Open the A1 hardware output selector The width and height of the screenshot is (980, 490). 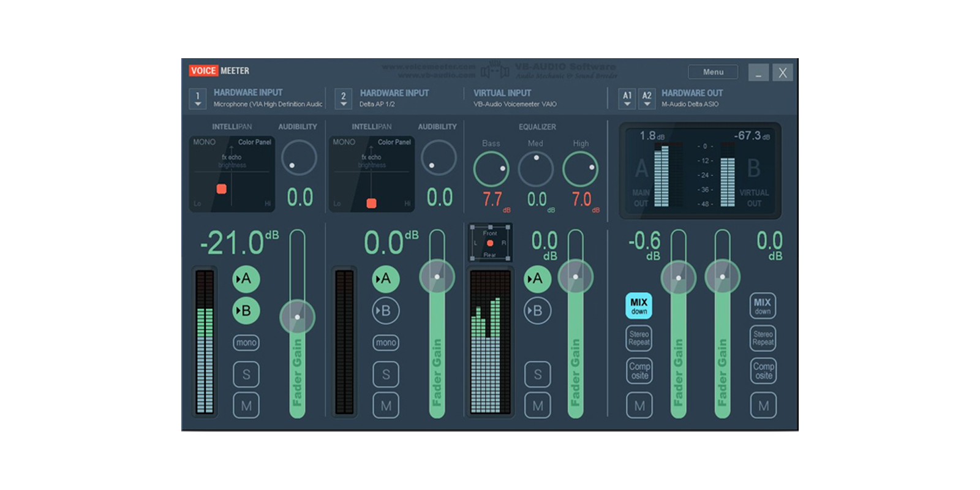627,99
